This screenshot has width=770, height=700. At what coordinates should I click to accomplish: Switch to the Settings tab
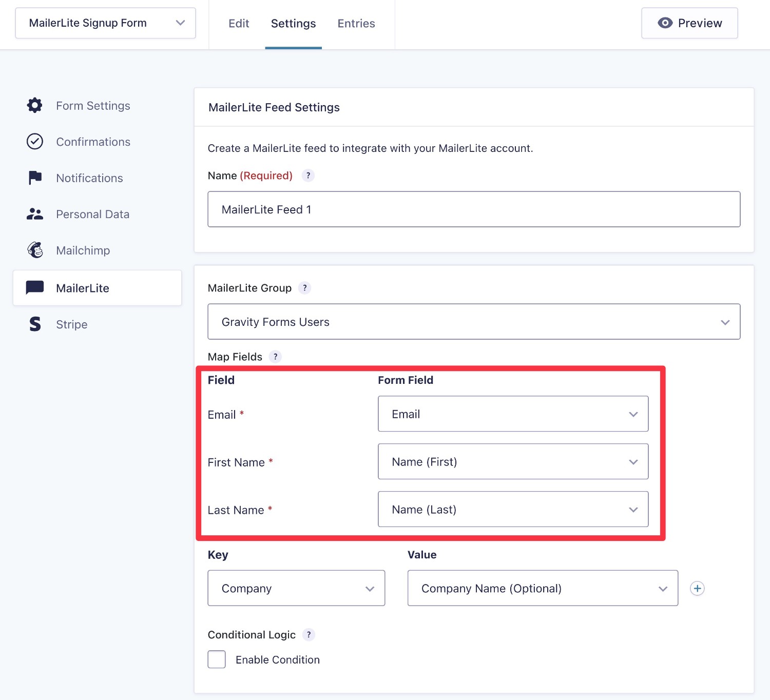point(294,24)
